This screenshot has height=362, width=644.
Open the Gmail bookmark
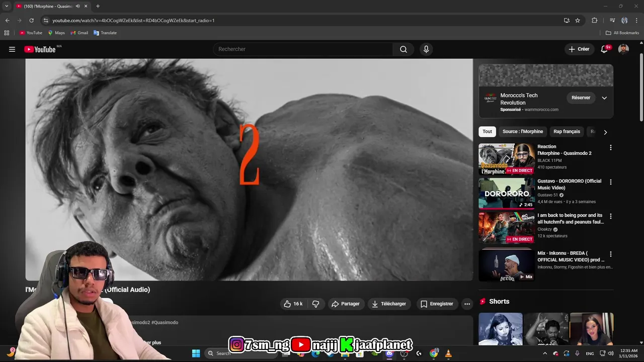79,33
